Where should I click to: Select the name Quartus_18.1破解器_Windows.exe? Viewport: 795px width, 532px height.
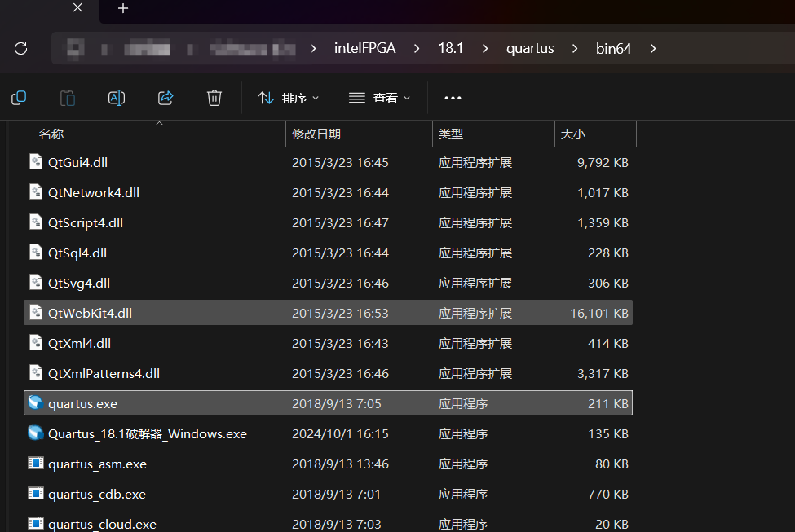point(148,434)
